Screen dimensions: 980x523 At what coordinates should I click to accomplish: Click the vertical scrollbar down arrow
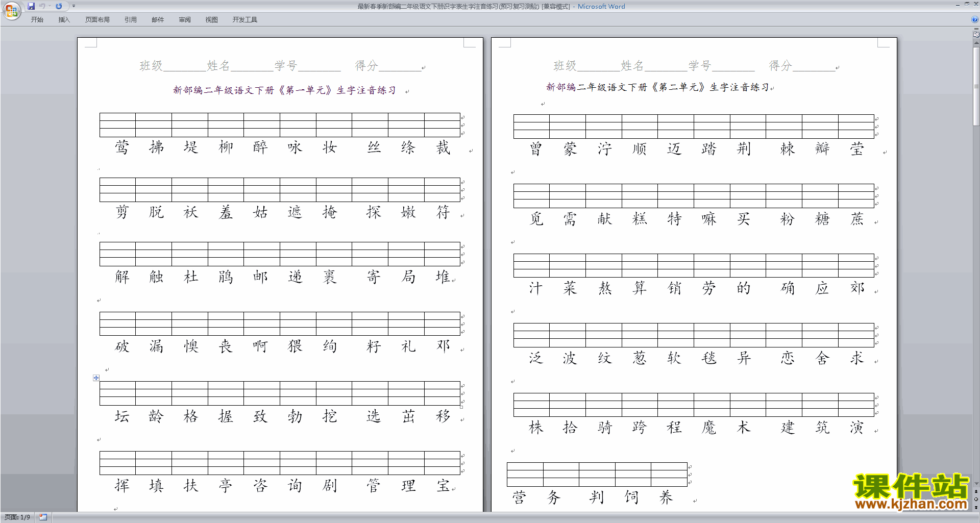[976, 483]
